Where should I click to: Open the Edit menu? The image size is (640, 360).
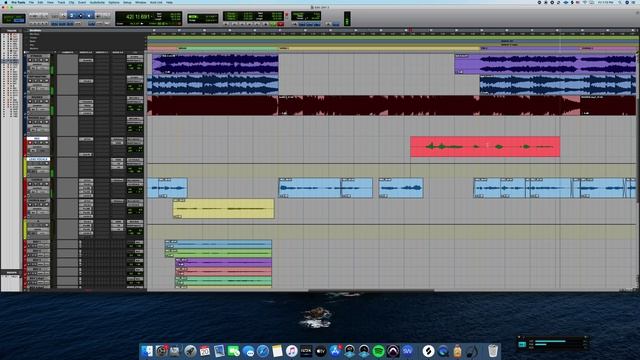[40, 2]
